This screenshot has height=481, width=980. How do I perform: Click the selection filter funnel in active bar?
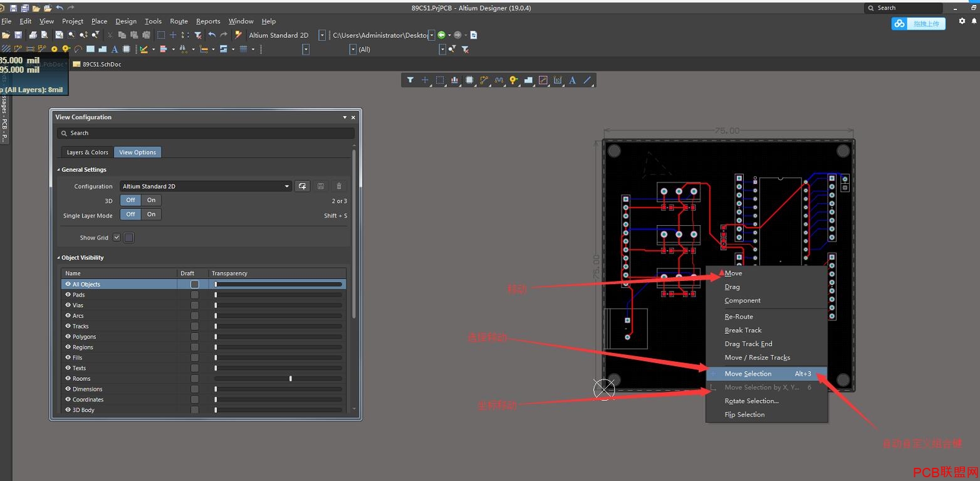410,80
